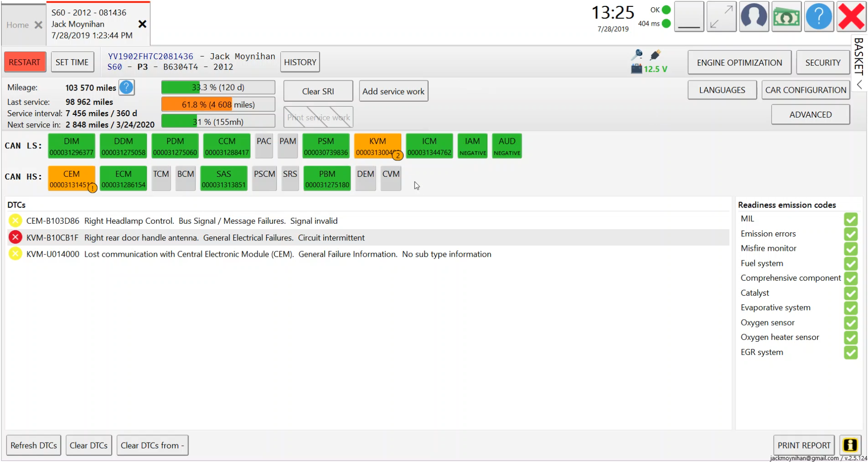The height and width of the screenshot is (462, 868).
Task: Click the user profile avatar icon
Action: tap(754, 17)
